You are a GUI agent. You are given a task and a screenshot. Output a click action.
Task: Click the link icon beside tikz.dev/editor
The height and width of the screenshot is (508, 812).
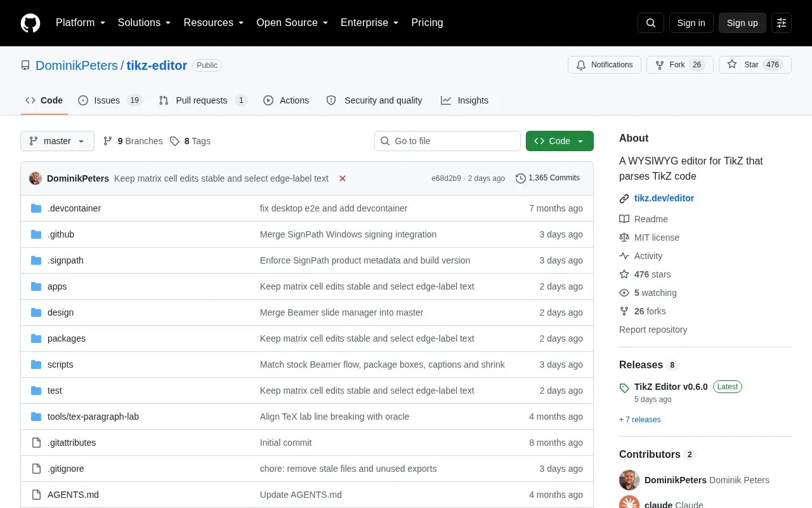point(624,199)
